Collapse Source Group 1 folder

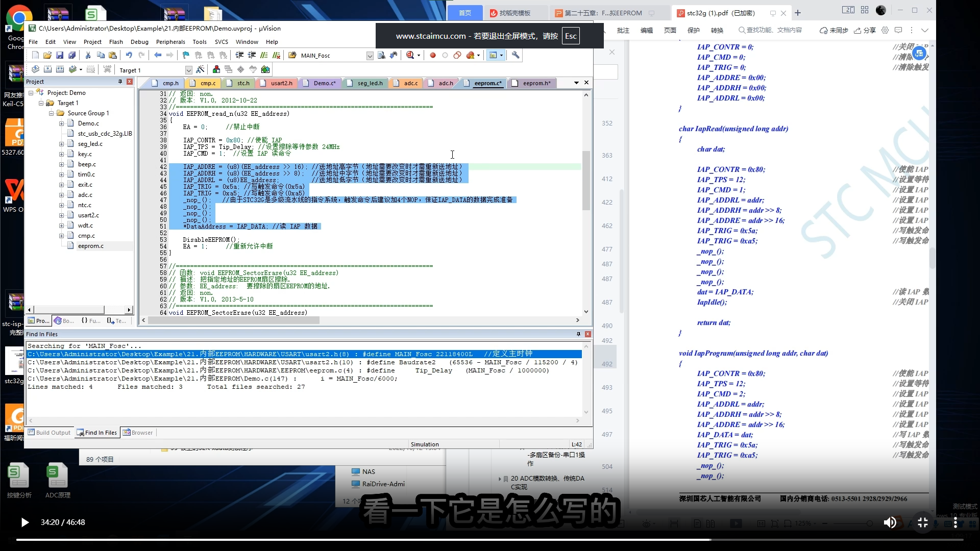point(51,113)
